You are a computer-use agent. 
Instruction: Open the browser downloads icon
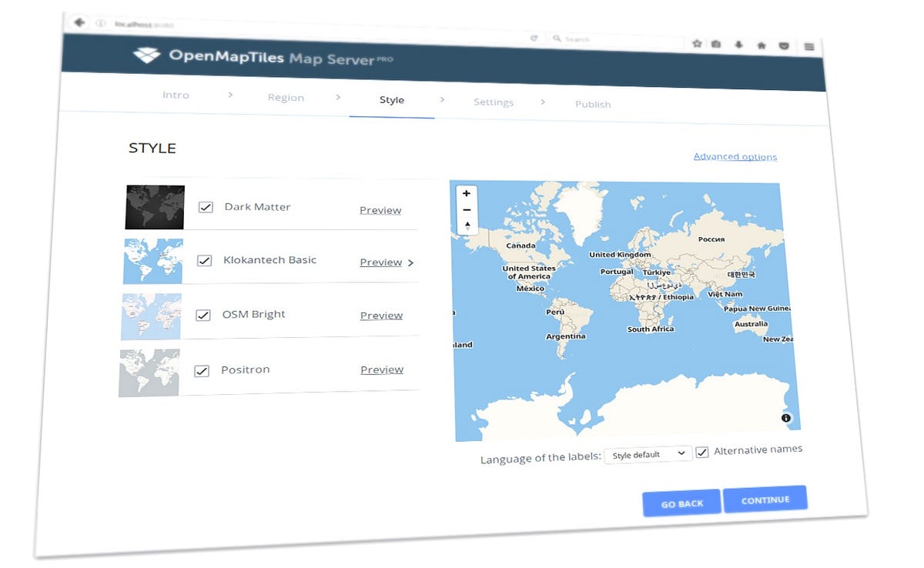click(x=739, y=45)
